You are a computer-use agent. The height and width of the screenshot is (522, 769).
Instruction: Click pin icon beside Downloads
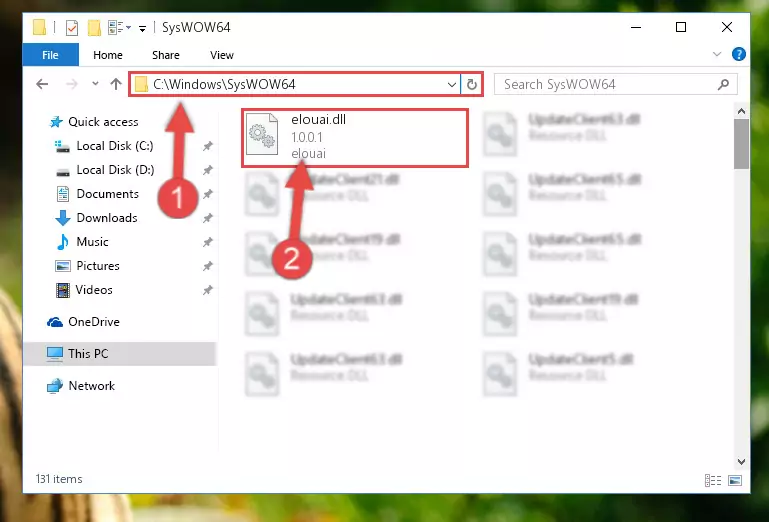[x=207, y=218]
